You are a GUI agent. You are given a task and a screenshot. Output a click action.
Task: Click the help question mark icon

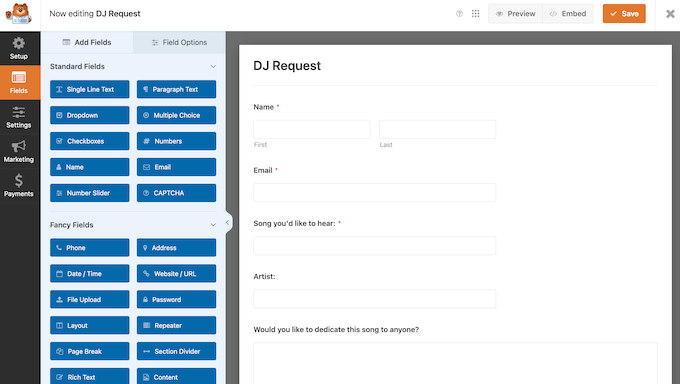[459, 14]
